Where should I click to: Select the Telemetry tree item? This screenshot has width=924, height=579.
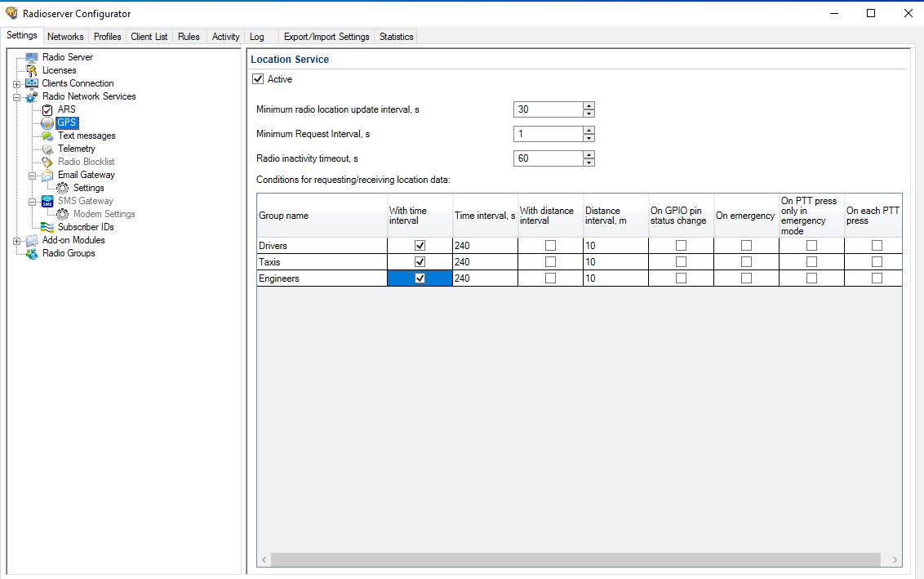[x=77, y=149]
